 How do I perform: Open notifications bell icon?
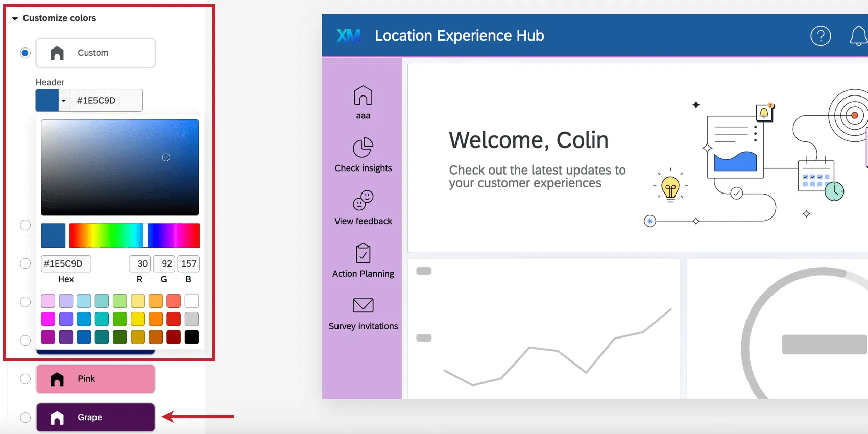pos(859,36)
